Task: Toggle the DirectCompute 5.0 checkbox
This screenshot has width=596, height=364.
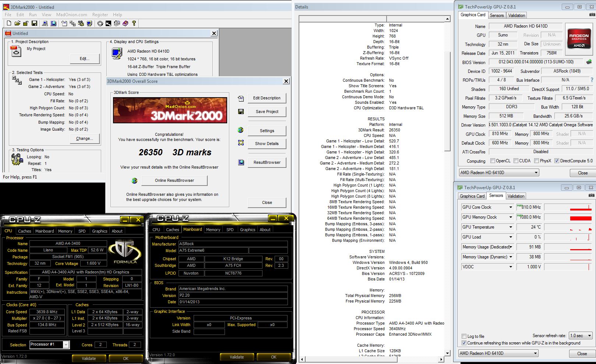Action: click(557, 161)
